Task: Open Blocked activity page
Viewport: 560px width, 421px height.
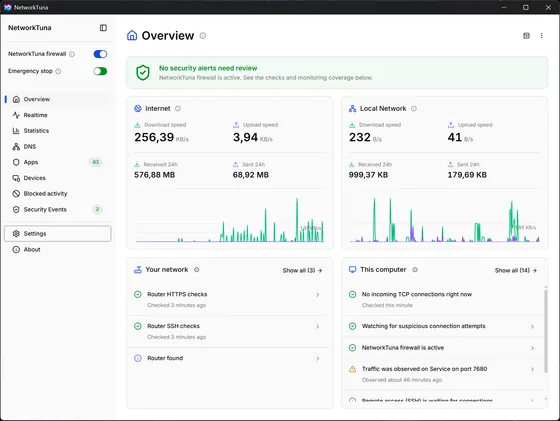Action: [x=58, y=194]
